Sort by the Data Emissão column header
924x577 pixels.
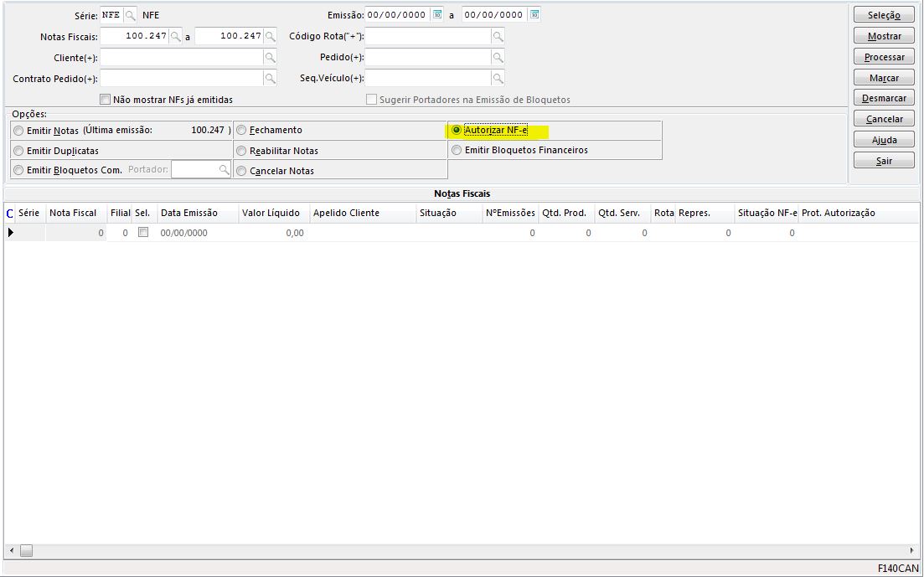click(189, 213)
